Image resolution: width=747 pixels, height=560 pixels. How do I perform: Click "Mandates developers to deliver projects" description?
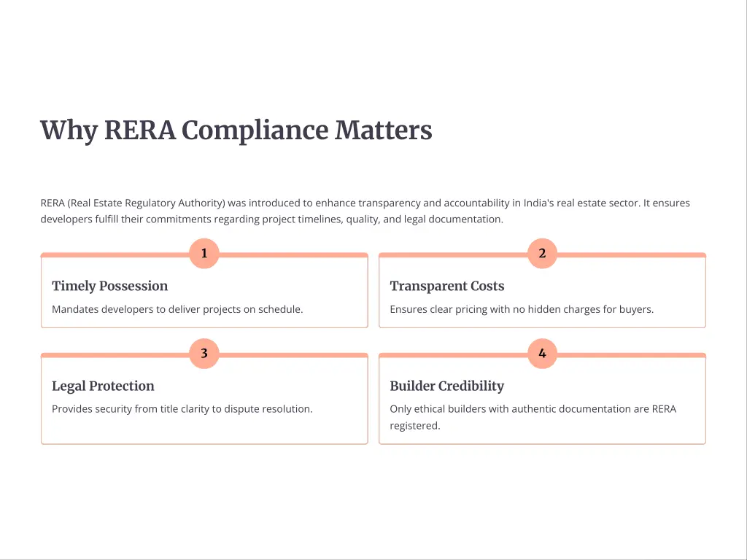click(x=177, y=309)
